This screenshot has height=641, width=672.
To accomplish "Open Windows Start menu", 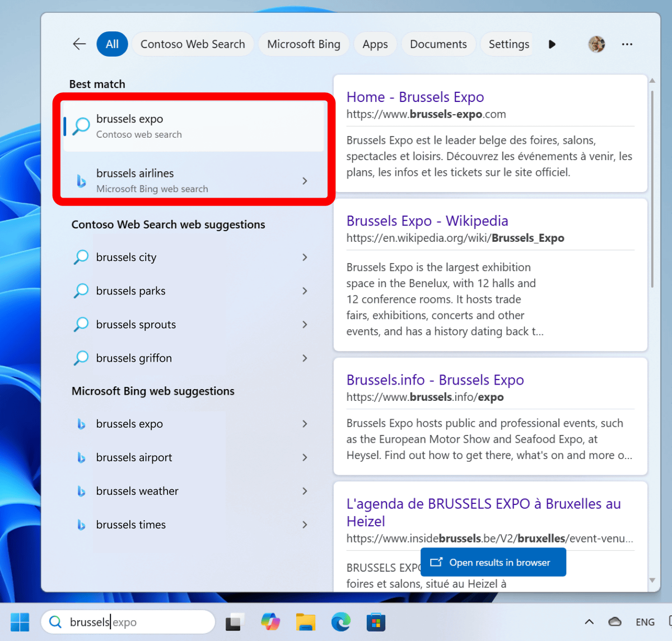I will point(20,622).
